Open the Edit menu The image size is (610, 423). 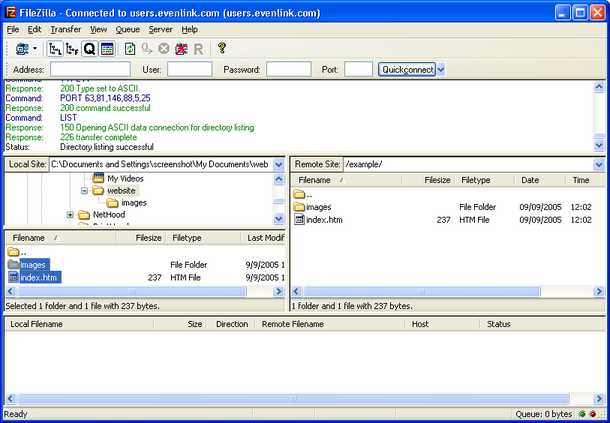34,30
